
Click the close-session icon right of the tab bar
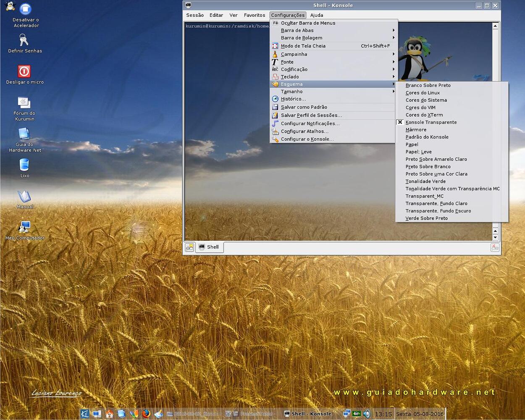click(495, 247)
